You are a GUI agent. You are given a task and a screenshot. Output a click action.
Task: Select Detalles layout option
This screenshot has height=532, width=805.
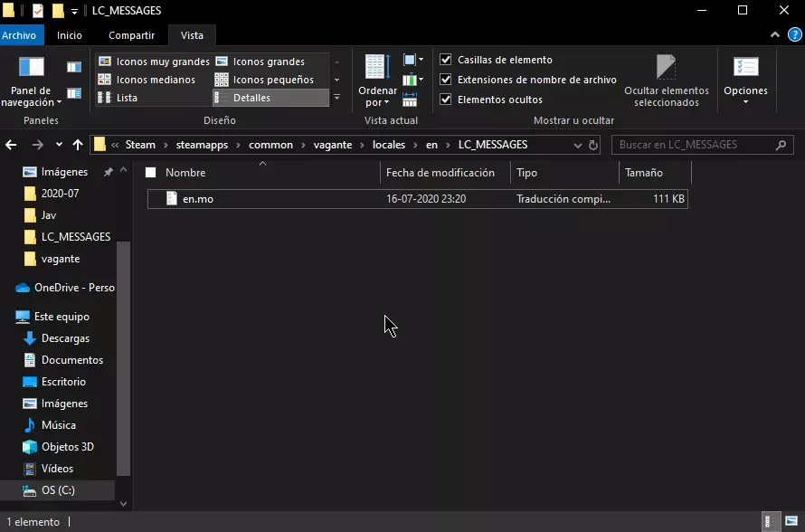click(x=270, y=98)
